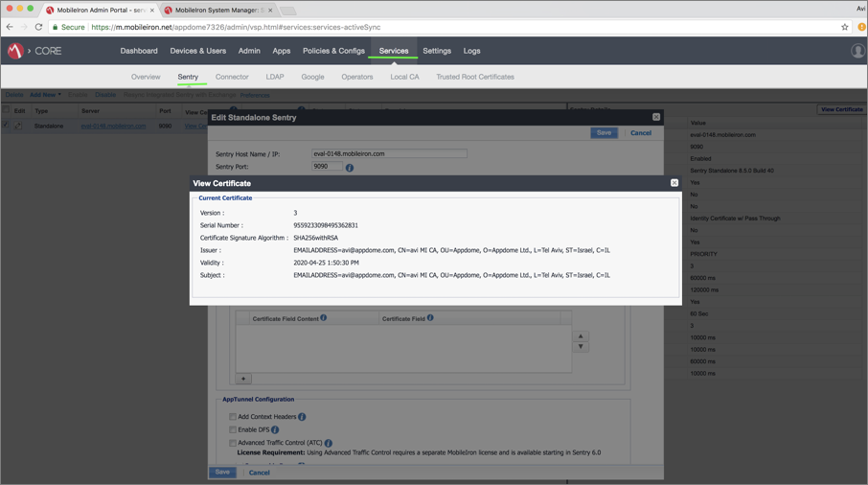
Task: Close the Edit Standalone Sentry dialog
Action: [656, 117]
